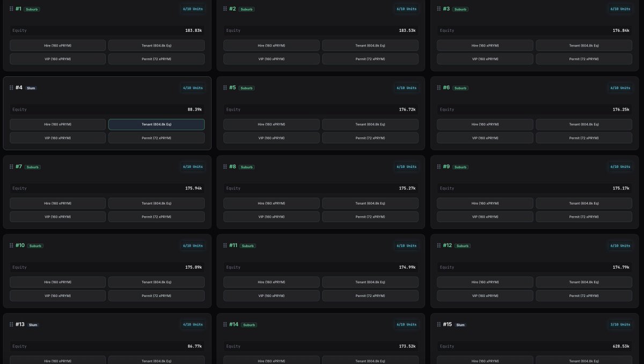Click the Equity value 176.25k
Viewport: 644px width, 364px height.
pos(621,109)
